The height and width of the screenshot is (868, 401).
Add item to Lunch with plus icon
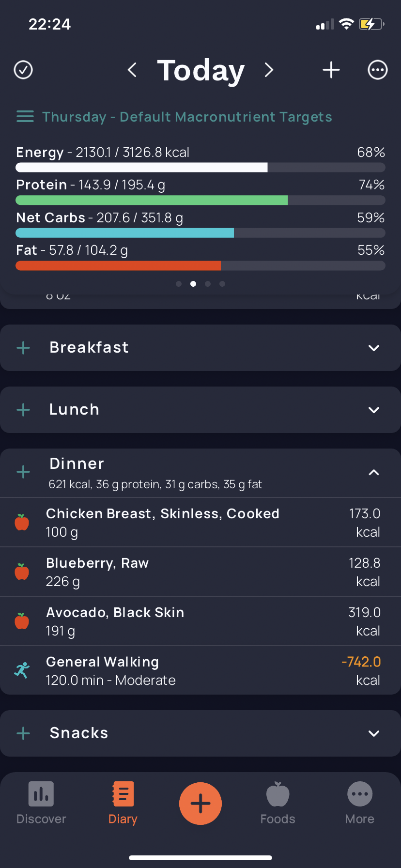[x=23, y=410]
